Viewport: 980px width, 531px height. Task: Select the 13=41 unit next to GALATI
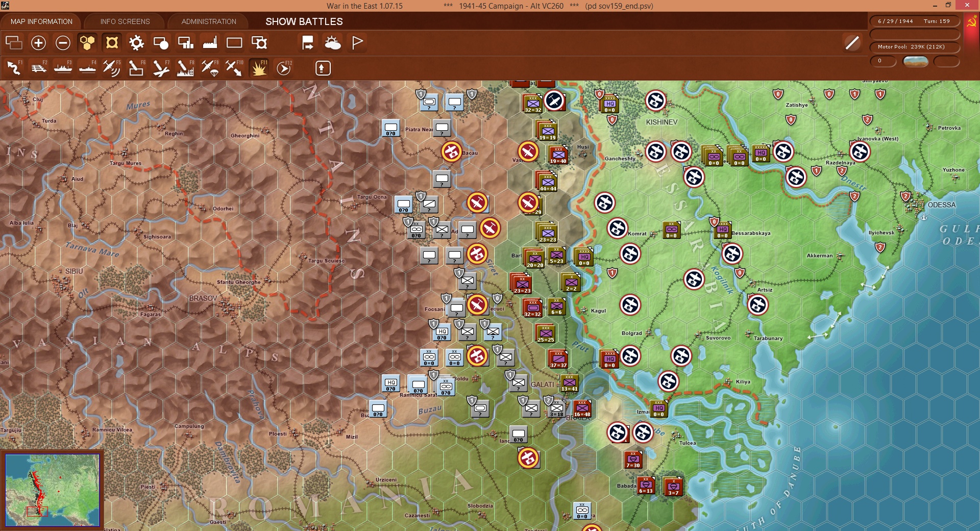click(569, 383)
